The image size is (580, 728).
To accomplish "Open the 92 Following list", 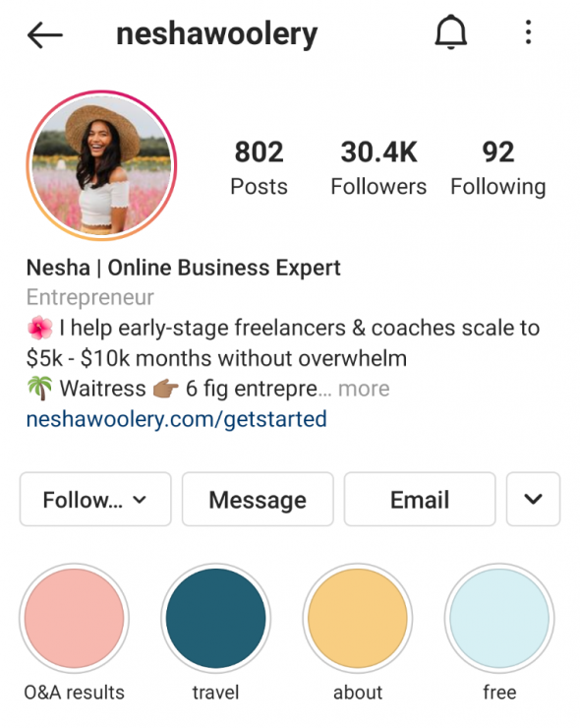I will [x=497, y=168].
